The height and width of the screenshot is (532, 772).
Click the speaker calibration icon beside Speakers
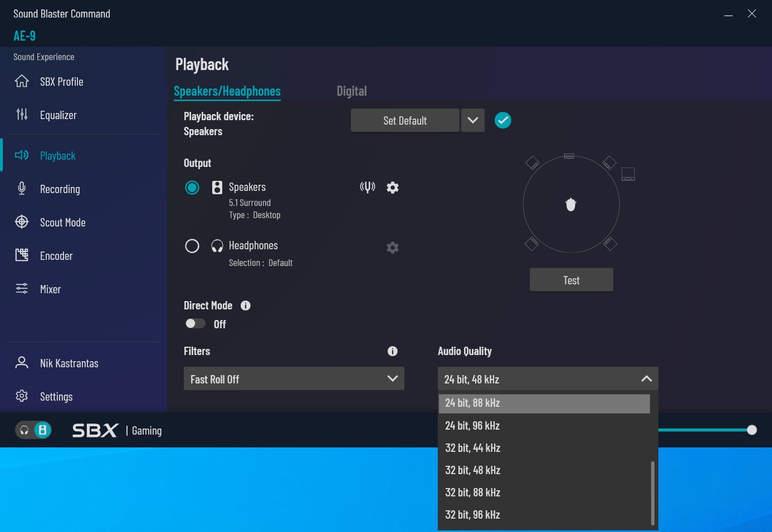click(368, 187)
